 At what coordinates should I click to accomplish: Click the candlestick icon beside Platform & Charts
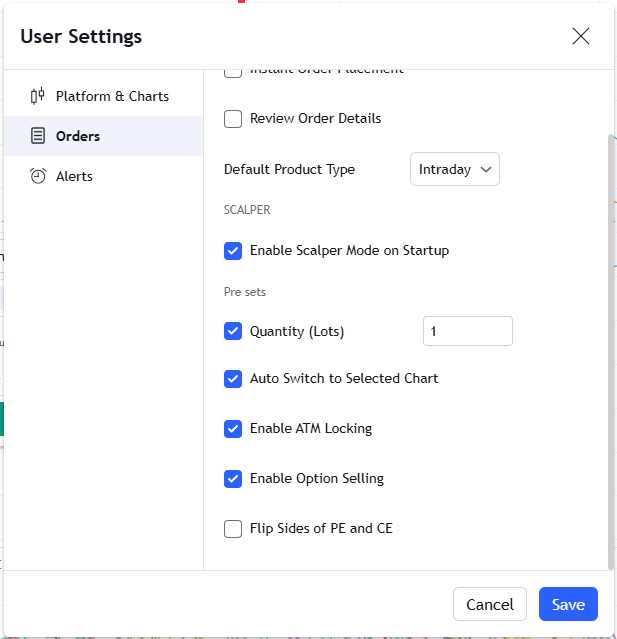(38, 96)
